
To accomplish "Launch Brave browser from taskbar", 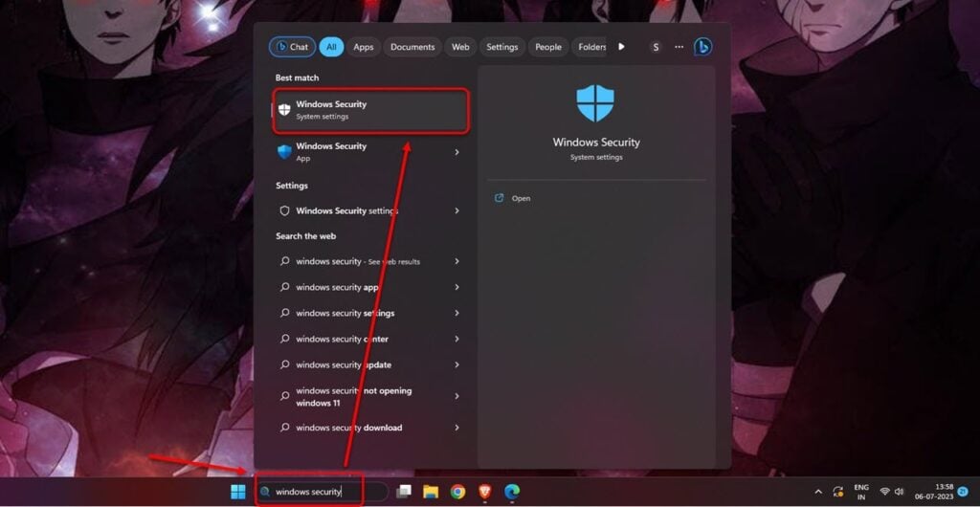I will 485,492.
